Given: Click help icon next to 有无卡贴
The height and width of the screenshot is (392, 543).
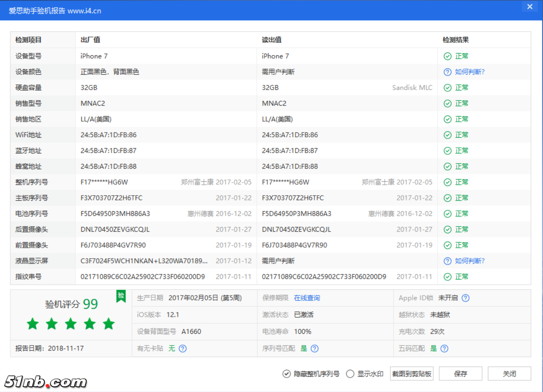Looking at the screenshot, I should (x=183, y=349).
